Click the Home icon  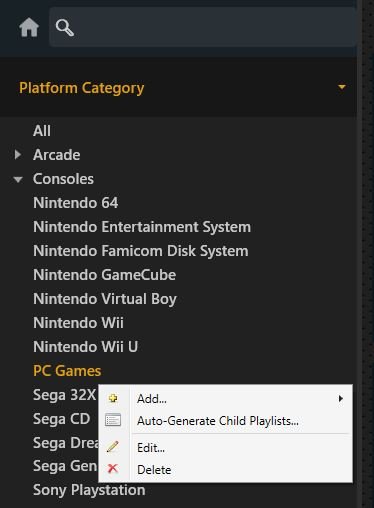pos(29,27)
